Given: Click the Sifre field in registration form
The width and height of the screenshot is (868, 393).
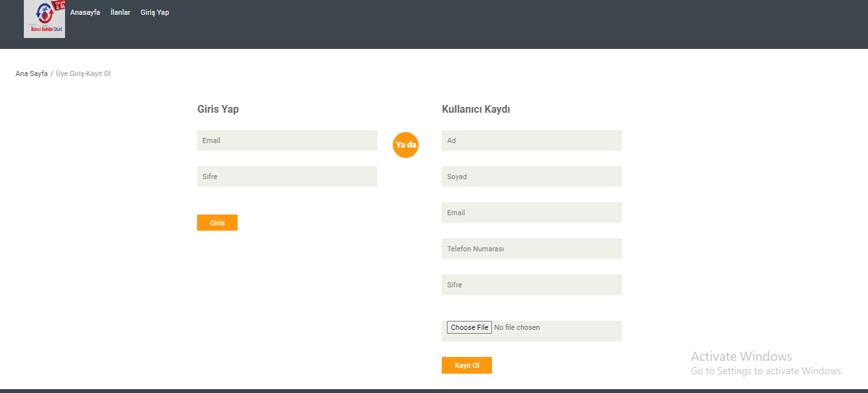Looking at the screenshot, I should click(531, 284).
